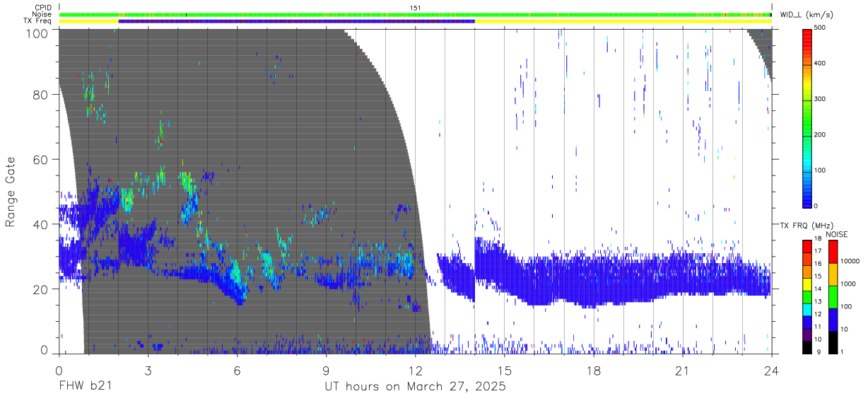Click the x-axis hour label 6

tap(237, 370)
